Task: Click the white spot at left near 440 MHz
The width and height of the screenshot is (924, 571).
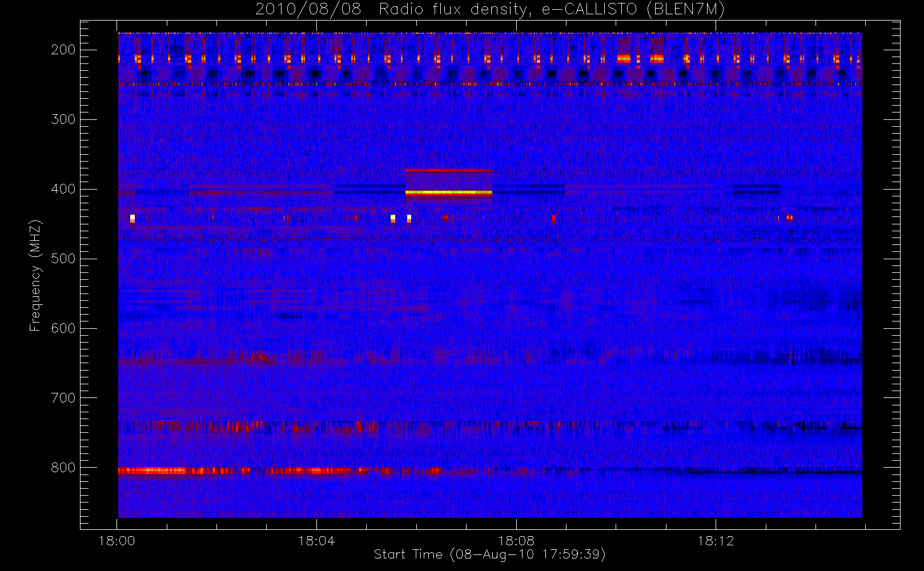Action: coord(132,218)
